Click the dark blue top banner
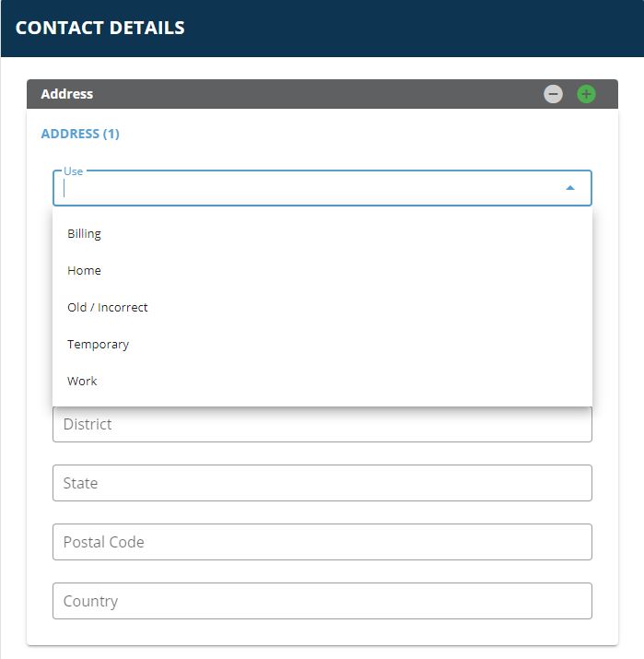Screen dimensions: 644x659 click(x=322, y=29)
